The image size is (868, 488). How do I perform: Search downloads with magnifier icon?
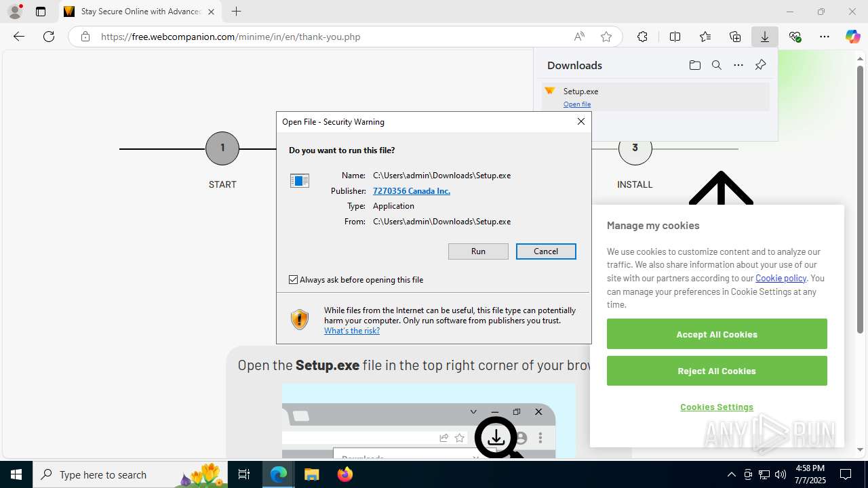[x=716, y=65]
